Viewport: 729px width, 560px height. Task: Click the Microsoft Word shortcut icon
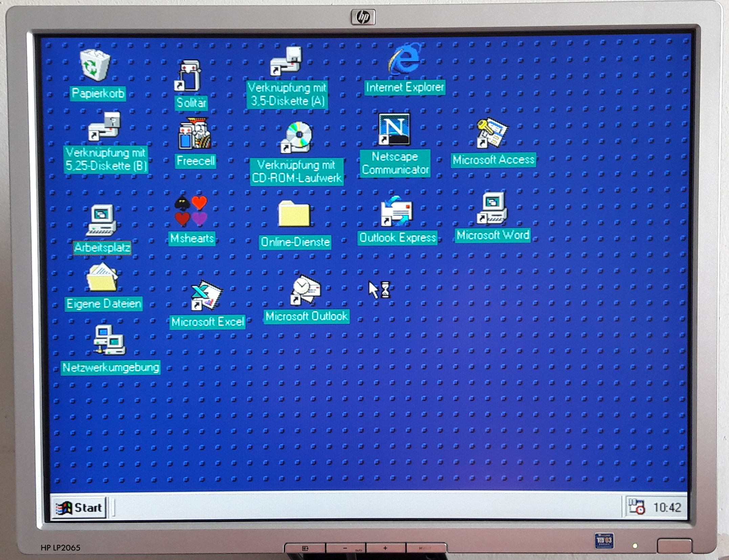[x=492, y=208]
